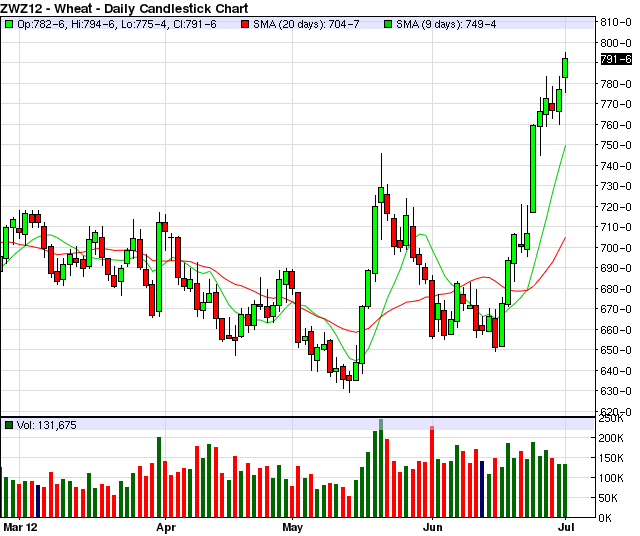This screenshot has height=536, width=640.
Task: Click the Jul date axis label
Action: point(566,527)
